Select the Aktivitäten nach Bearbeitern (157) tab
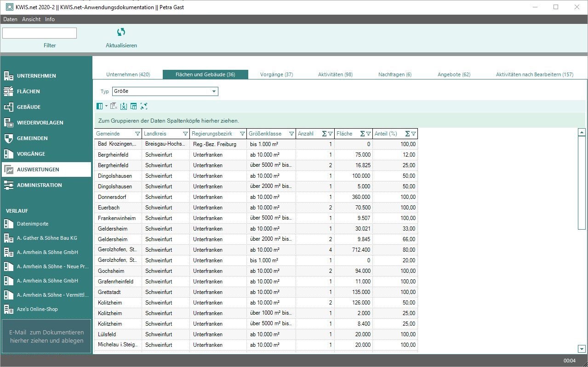 (x=534, y=74)
